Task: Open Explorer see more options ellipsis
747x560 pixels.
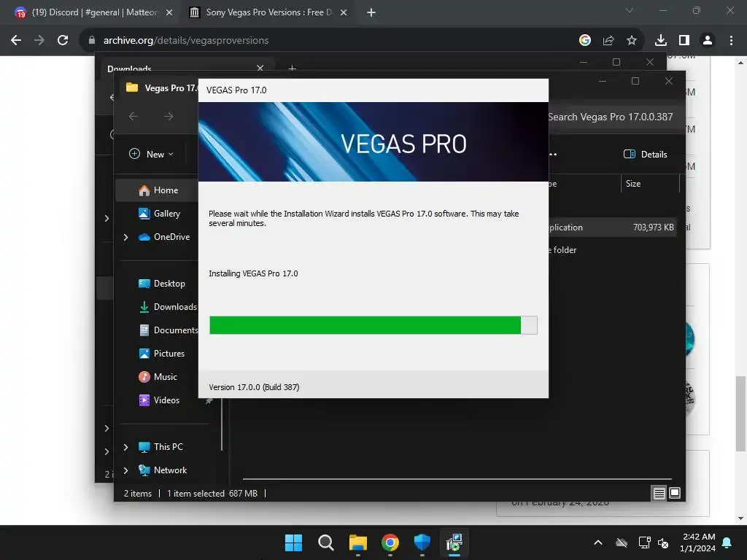Action: click(553, 154)
